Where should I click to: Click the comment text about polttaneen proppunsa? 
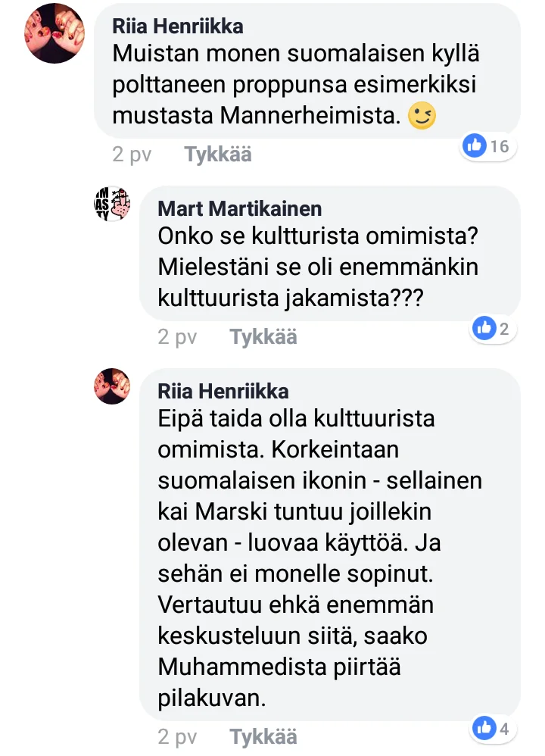pyautogui.click(x=295, y=86)
